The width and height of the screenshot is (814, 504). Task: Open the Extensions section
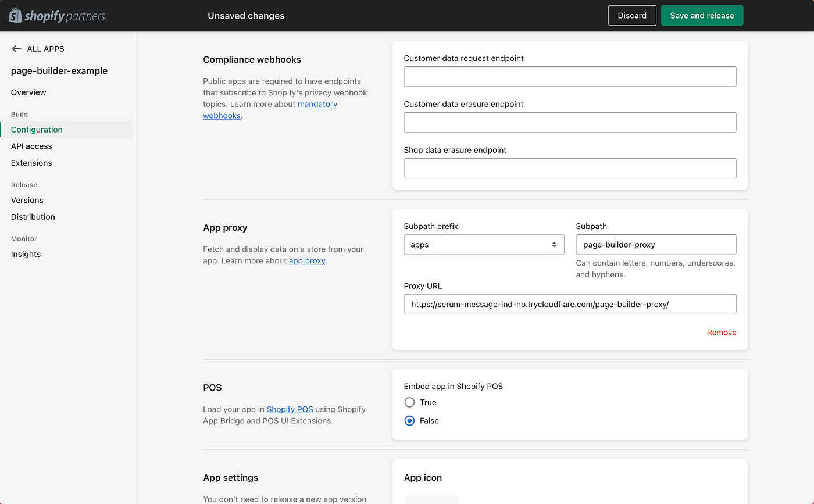point(31,163)
